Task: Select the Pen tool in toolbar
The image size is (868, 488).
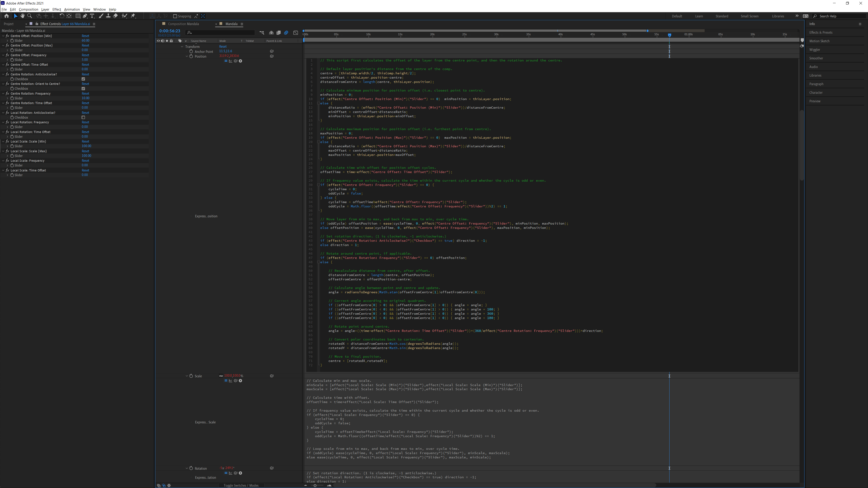Action: tap(85, 16)
